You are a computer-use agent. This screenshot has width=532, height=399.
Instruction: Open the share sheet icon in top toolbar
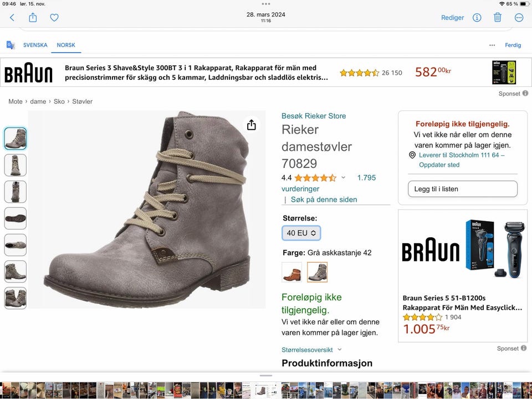click(x=33, y=18)
